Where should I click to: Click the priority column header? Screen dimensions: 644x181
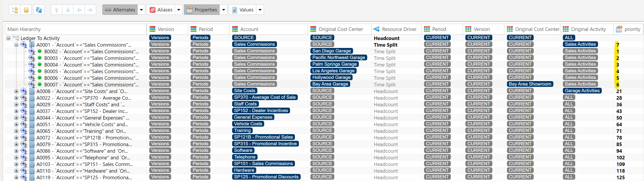point(629,29)
